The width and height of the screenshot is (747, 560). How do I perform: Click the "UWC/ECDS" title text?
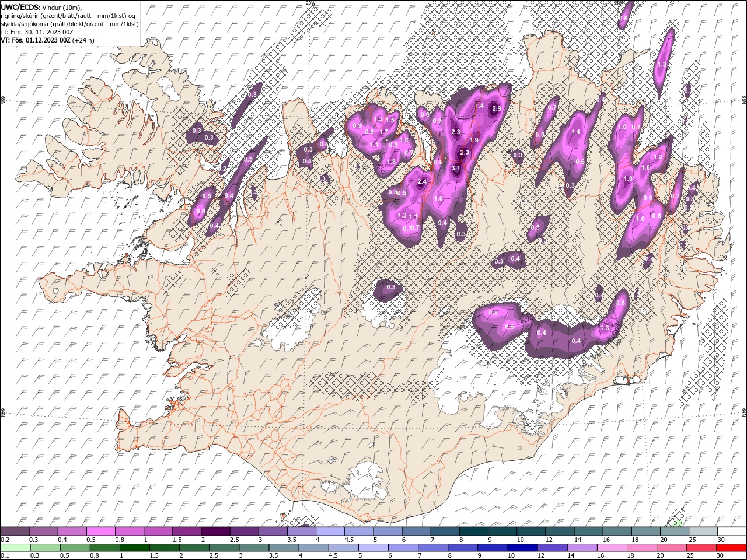[20, 7]
